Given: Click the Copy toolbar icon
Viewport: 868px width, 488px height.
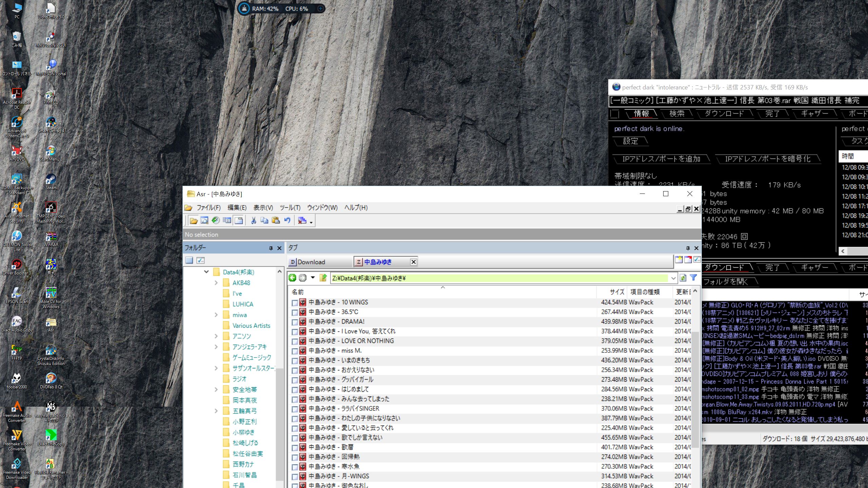Looking at the screenshot, I should point(264,221).
